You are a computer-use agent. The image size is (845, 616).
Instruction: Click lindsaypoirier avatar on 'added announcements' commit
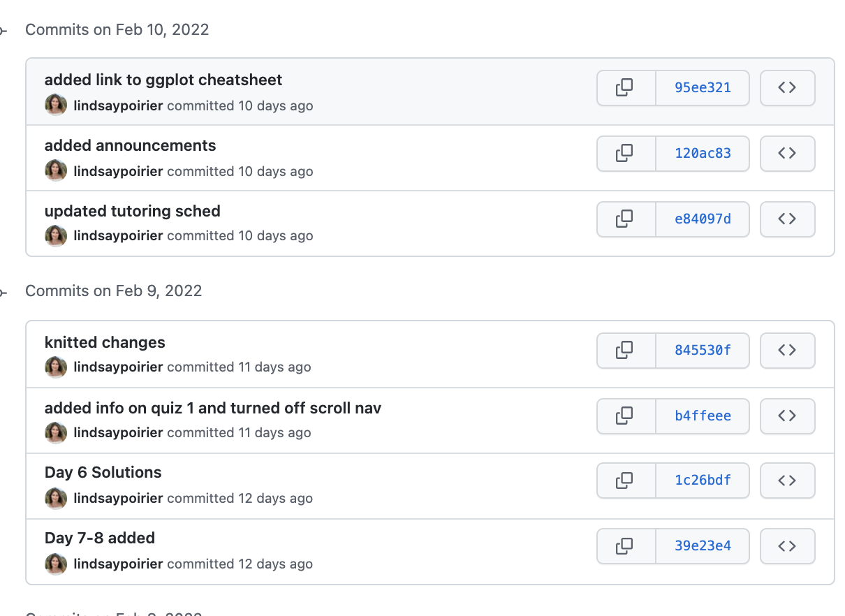pos(56,170)
